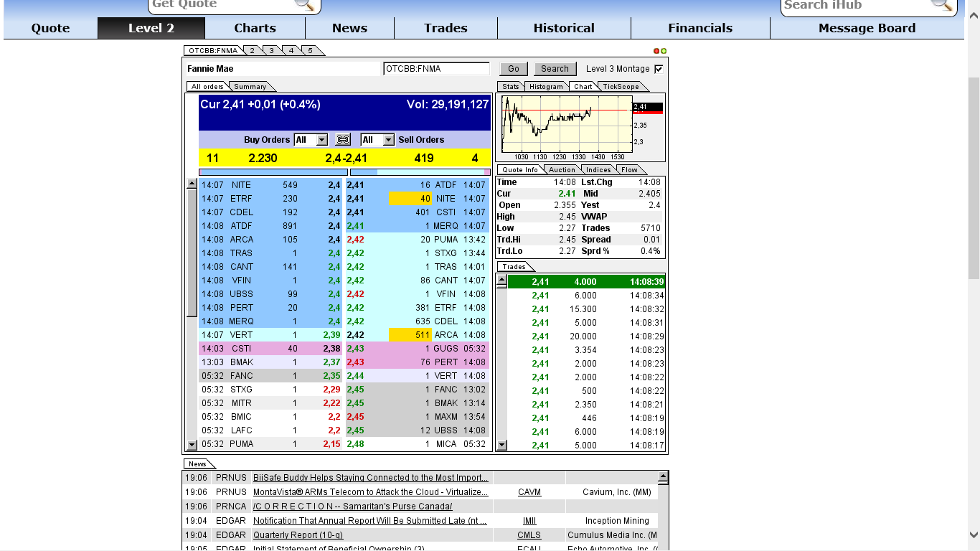Switch to workspace tab 4
The image size is (980, 551).
click(x=291, y=51)
